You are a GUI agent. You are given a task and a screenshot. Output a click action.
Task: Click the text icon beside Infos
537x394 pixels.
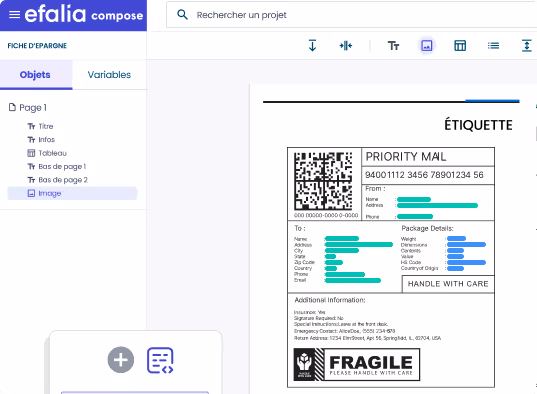point(31,140)
